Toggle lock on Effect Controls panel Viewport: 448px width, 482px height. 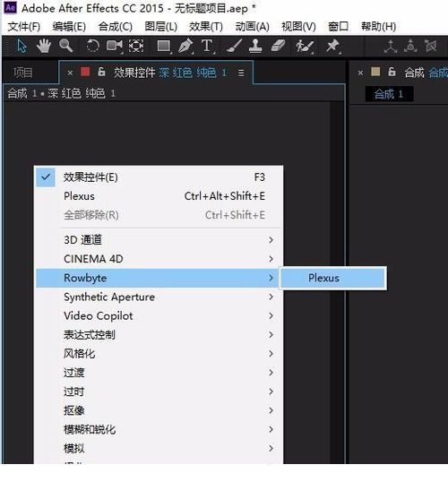point(101,72)
